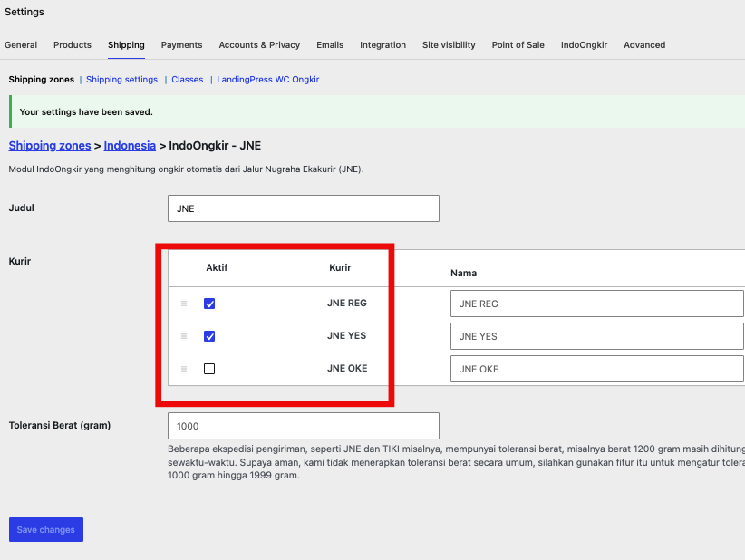
Task: Open LandingPress WC Ongkir link
Action: [268, 80]
